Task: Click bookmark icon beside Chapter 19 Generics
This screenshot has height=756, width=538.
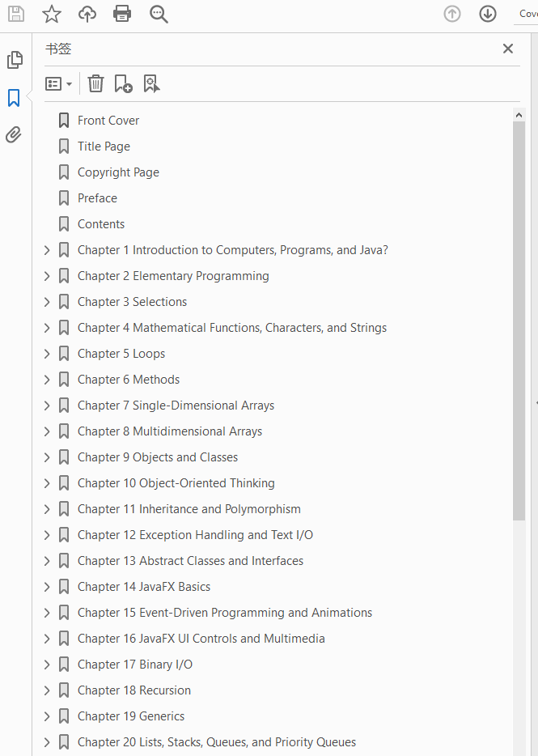Action: (64, 716)
